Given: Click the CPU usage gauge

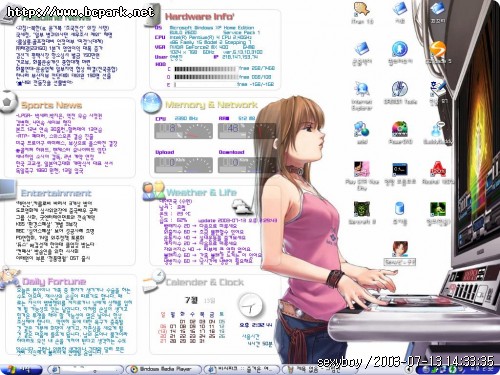Looking at the screenshot, I should point(183,131).
